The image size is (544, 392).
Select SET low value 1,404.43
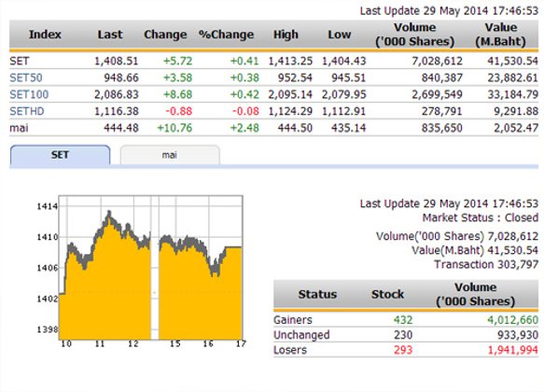point(343,61)
